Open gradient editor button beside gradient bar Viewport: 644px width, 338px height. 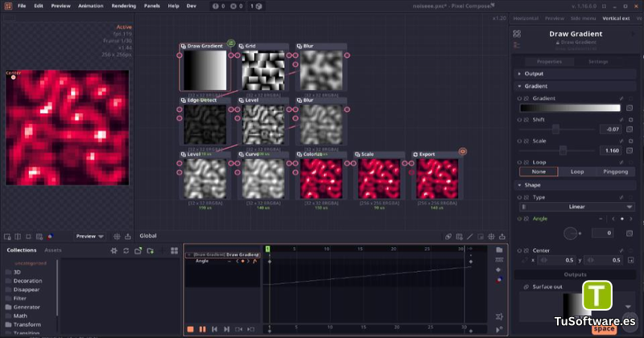[x=630, y=108]
